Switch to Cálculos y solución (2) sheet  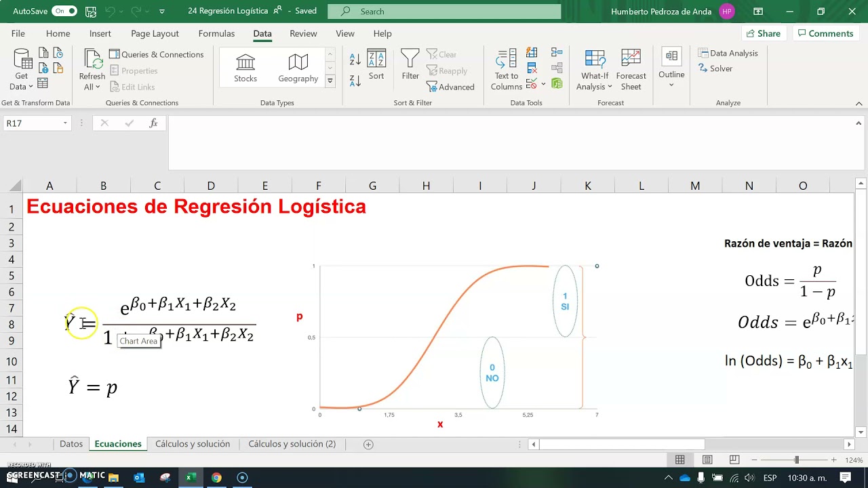pyautogui.click(x=292, y=444)
